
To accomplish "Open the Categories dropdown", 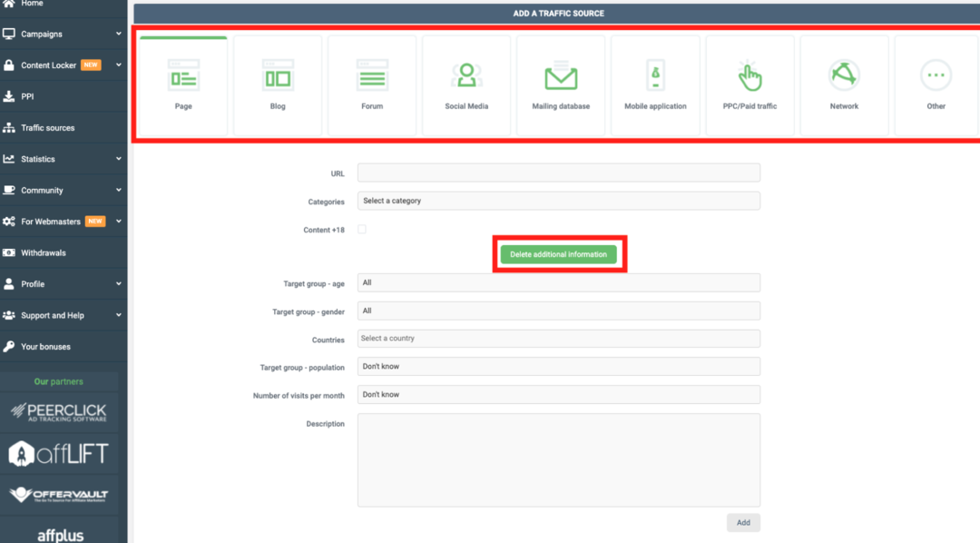I will coord(559,201).
